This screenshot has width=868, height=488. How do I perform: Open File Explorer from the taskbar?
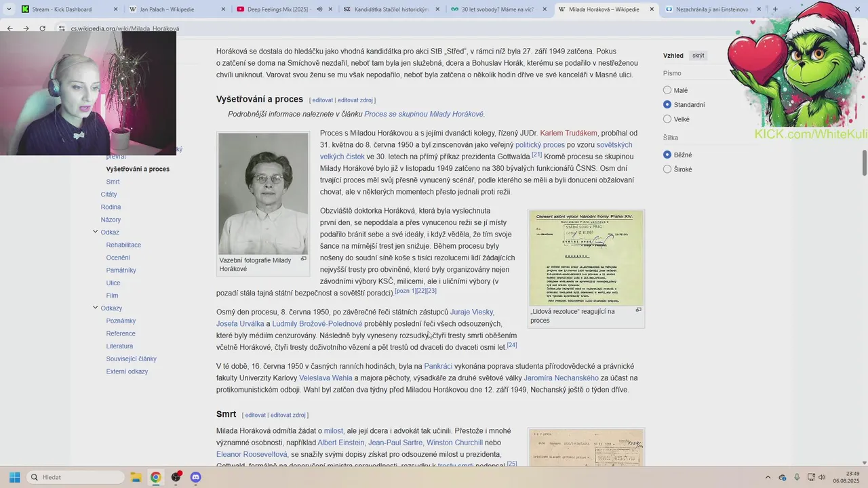pos(135,477)
